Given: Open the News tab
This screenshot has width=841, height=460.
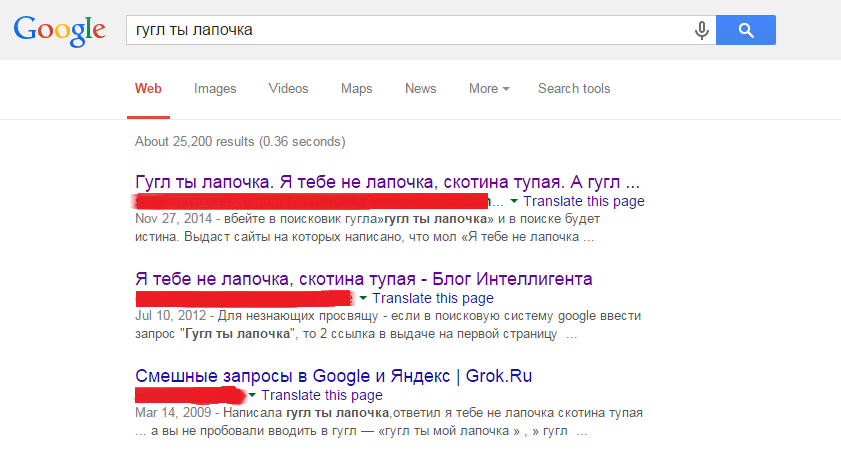Looking at the screenshot, I should 420,88.
